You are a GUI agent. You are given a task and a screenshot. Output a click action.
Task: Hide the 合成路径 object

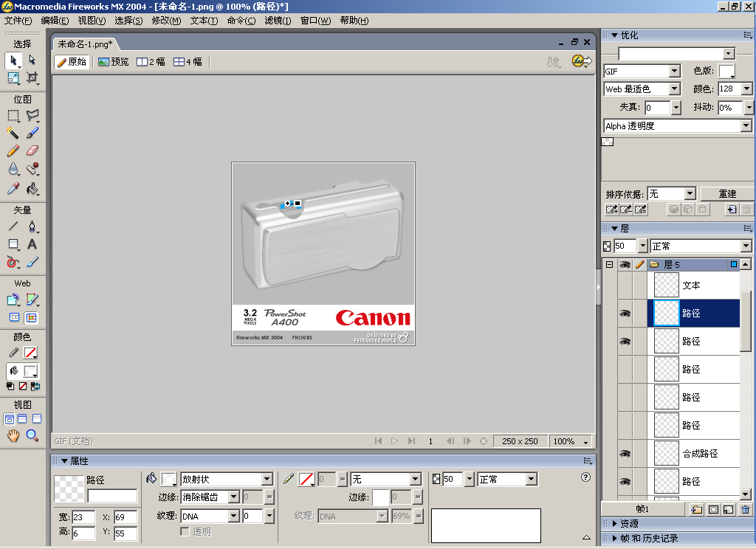[x=625, y=454]
